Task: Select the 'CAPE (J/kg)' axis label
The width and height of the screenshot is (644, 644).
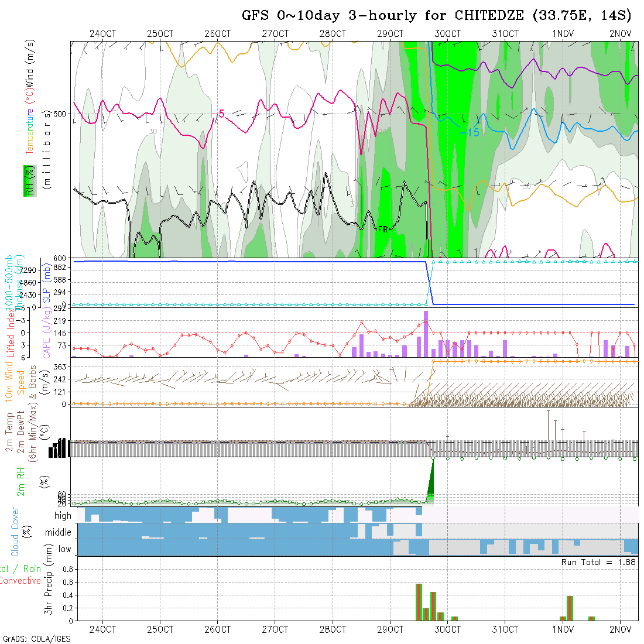Action: click(47, 333)
